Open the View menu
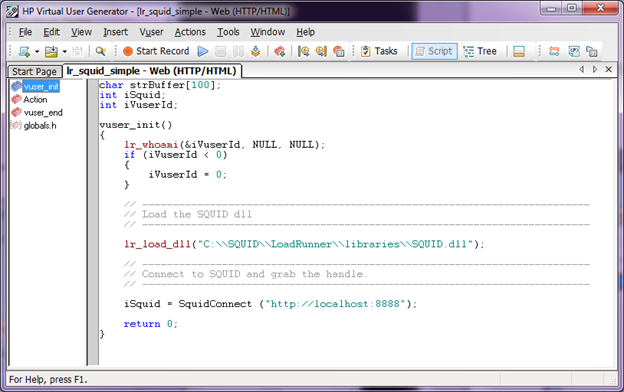Viewport: 624px width, 392px height. pyautogui.click(x=81, y=32)
